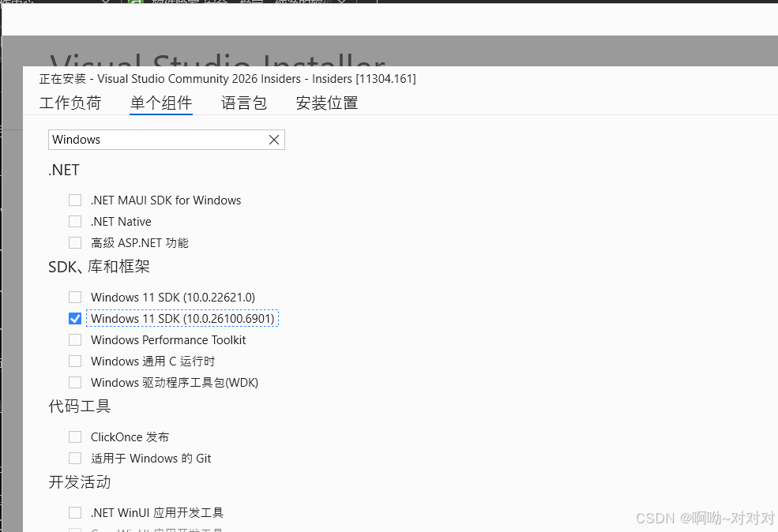The height and width of the screenshot is (532, 778).
Task: Enable 适用于 Windows 的 Git checkbox
Action: point(75,459)
